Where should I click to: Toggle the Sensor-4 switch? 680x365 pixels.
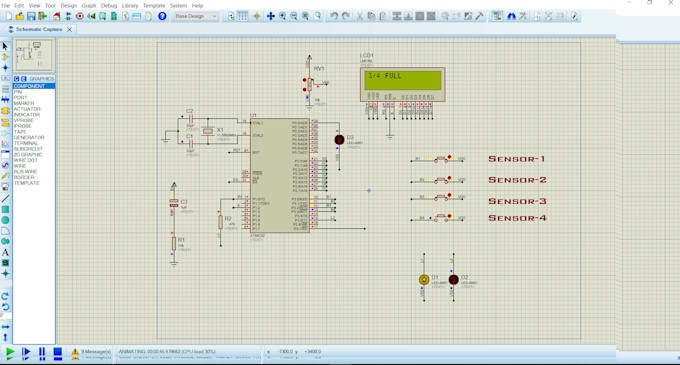[x=441, y=217]
